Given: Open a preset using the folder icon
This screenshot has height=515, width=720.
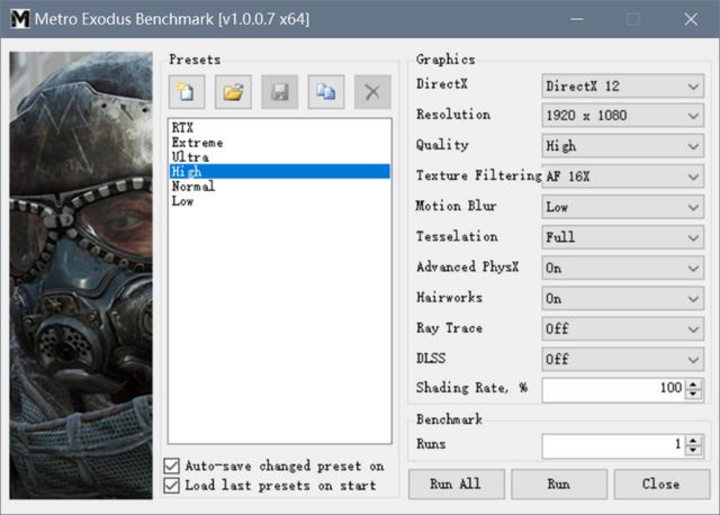Looking at the screenshot, I should 233,92.
